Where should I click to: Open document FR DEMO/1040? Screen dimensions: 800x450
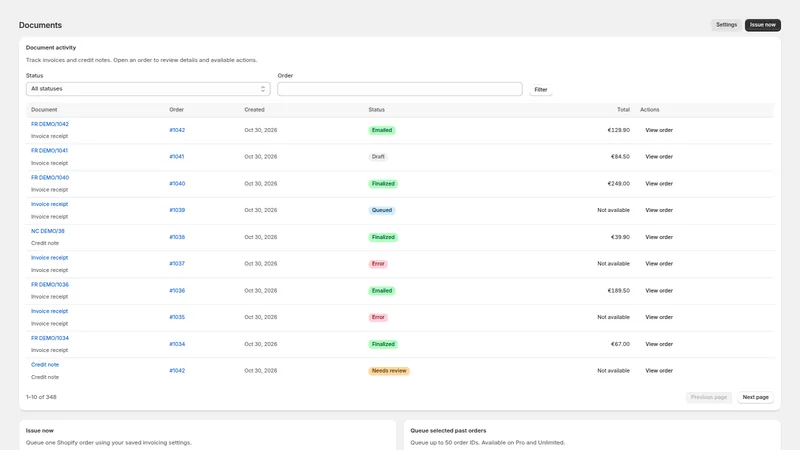coord(49,178)
